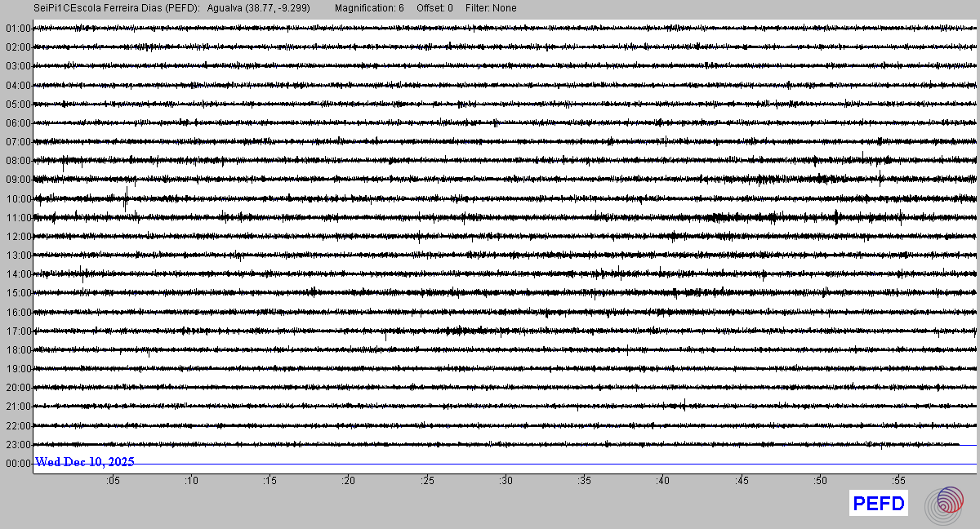Click the :45 minute axis tick
Viewport: 980px width, 529px height.
click(x=742, y=481)
